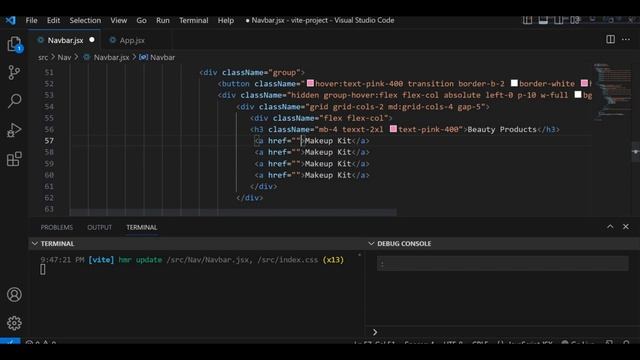640x360 pixels.
Task: Open the Run and Debug view
Action: click(14, 130)
